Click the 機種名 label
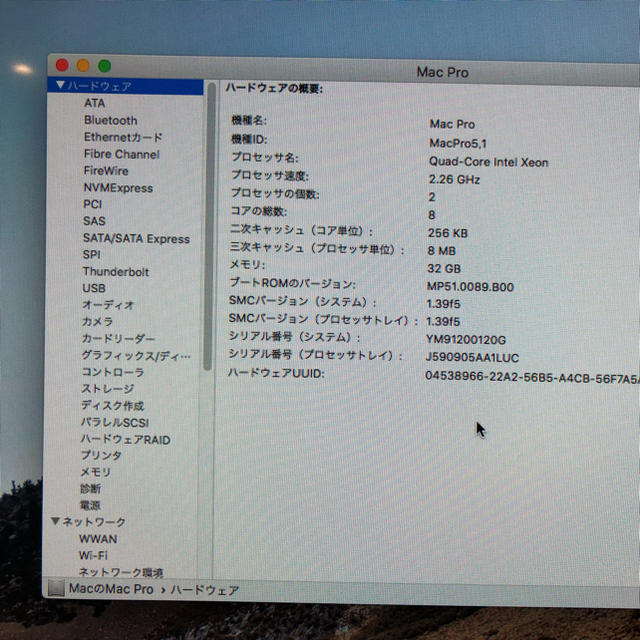Image resolution: width=640 pixels, height=640 pixels. (x=249, y=120)
